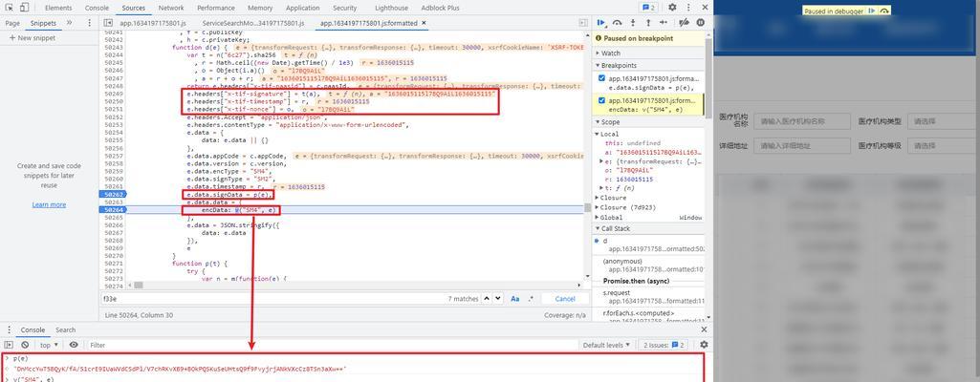Open the ServiceSearchMo file tab

pos(253,23)
